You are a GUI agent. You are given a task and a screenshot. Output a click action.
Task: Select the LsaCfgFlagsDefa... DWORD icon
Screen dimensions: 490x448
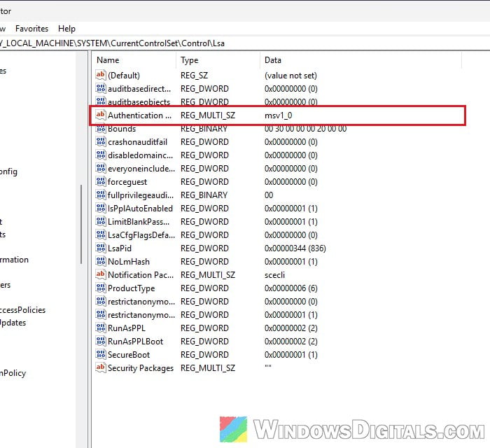tap(101, 235)
